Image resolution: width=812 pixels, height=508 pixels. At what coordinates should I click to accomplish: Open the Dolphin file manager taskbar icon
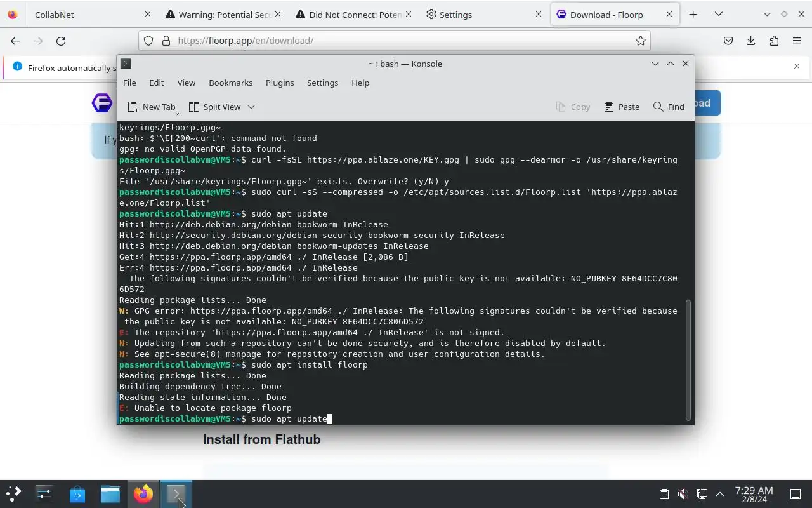point(110,493)
